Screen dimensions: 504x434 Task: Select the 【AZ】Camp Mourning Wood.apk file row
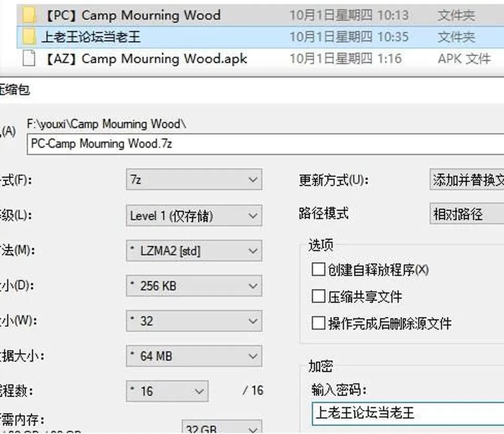tap(260, 58)
